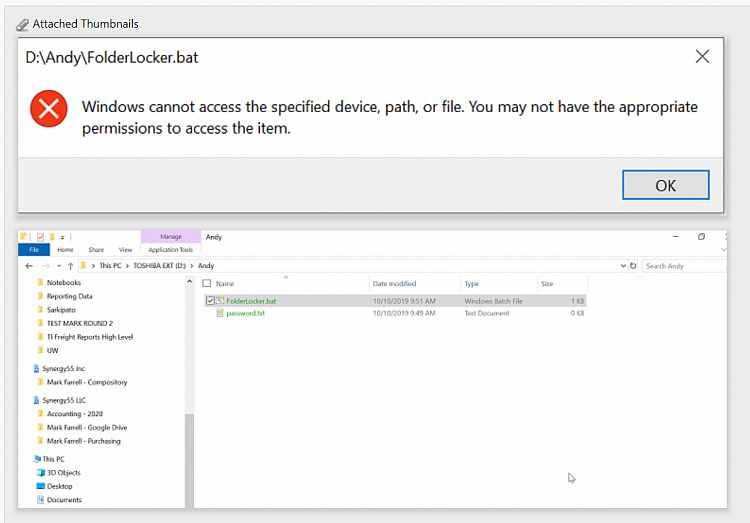Uncheck the FolderLocker.bat checkbox

tap(210, 300)
